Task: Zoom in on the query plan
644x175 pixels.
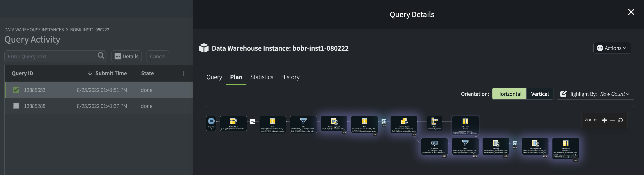Action: click(605, 120)
